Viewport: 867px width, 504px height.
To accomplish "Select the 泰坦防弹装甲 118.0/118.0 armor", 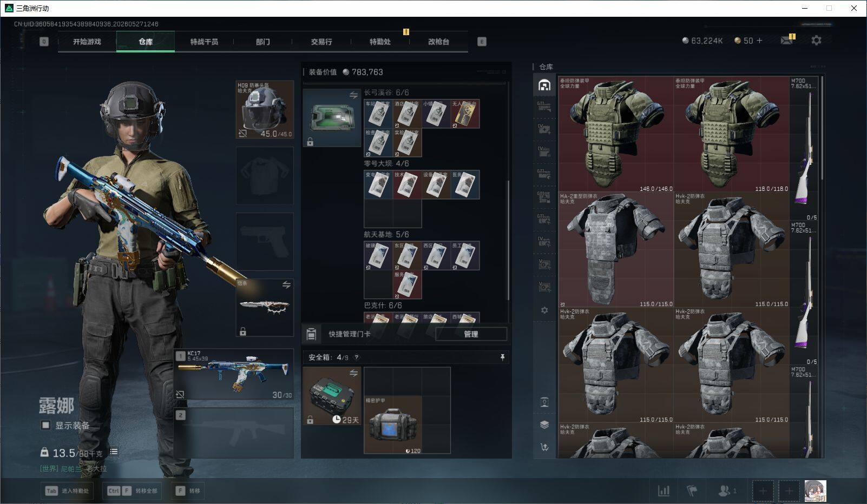I will (x=732, y=135).
